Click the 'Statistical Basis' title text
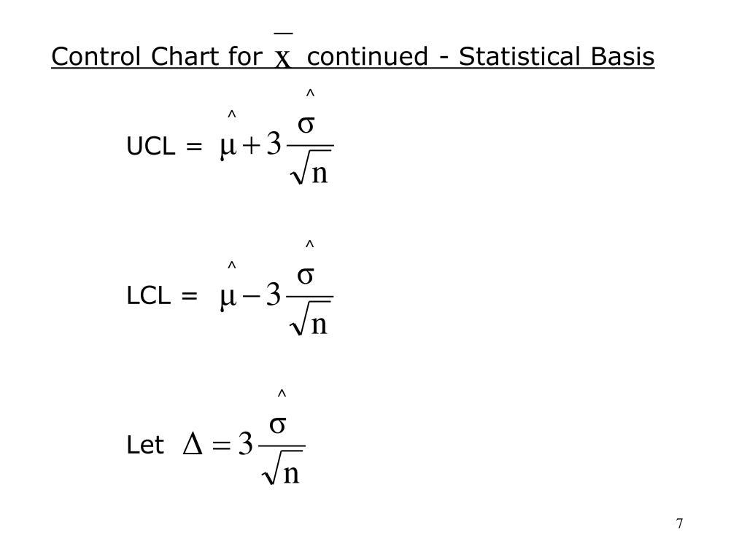Image resolution: width=747 pixels, height=560 pixels. point(557,56)
